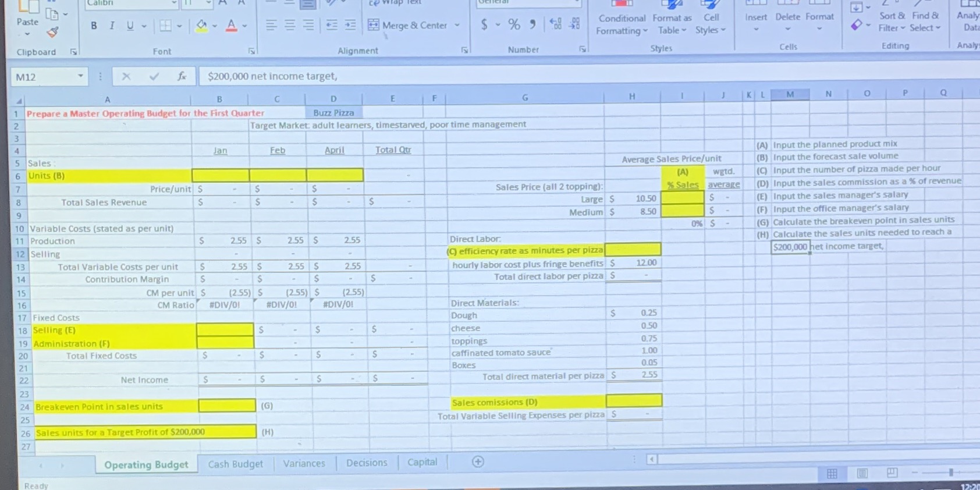Screen dimensions: 980x490
Task: Select Format Painter brush
Action: (x=53, y=32)
